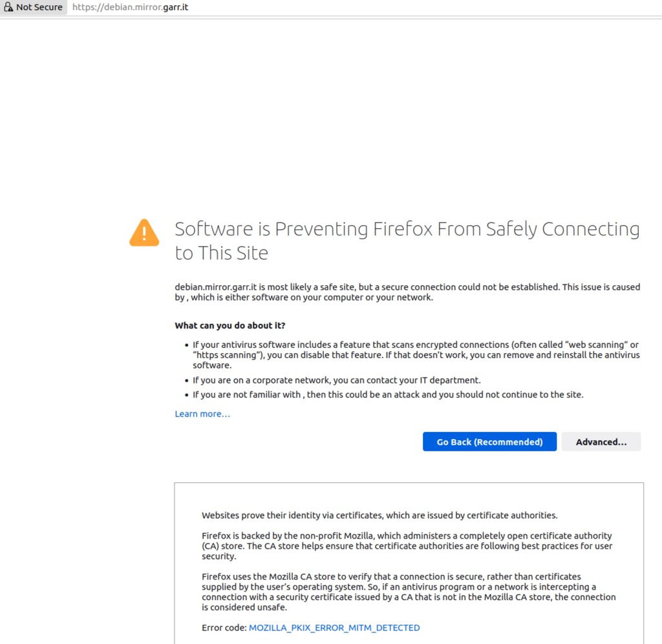
Task: Open the MOZILLA_PKIX_ERROR_MITM_DETECTED error code link
Action: (x=334, y=628)
